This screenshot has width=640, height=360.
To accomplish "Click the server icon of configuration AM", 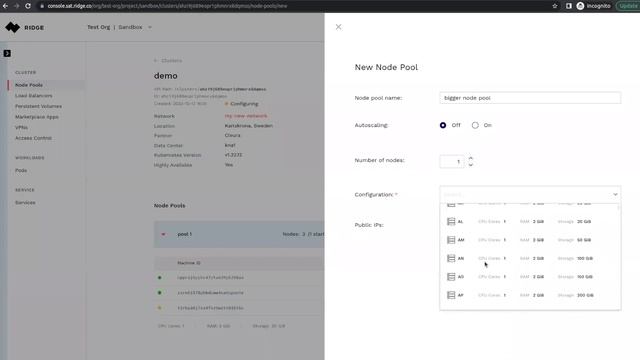I will point(451,240).
